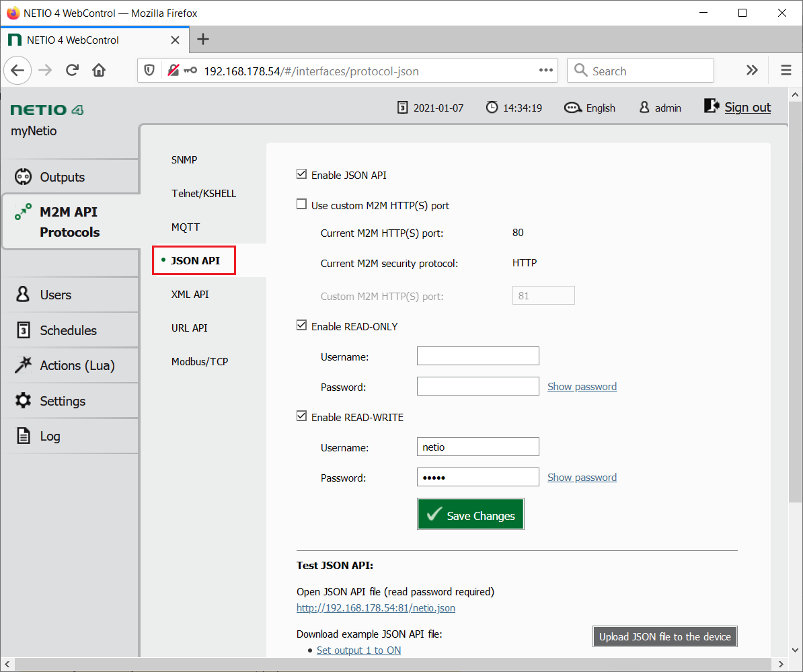Click the search magnifier icon
The width and height of the screenshot is (803, 672).
[580, 70]
